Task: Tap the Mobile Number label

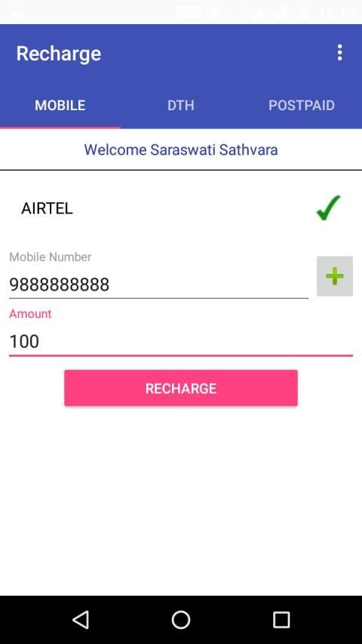Action: (50, 257)
